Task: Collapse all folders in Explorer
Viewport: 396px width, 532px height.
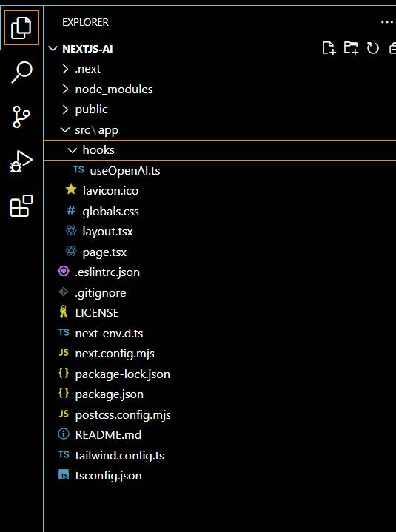Action: coord(392,48)
